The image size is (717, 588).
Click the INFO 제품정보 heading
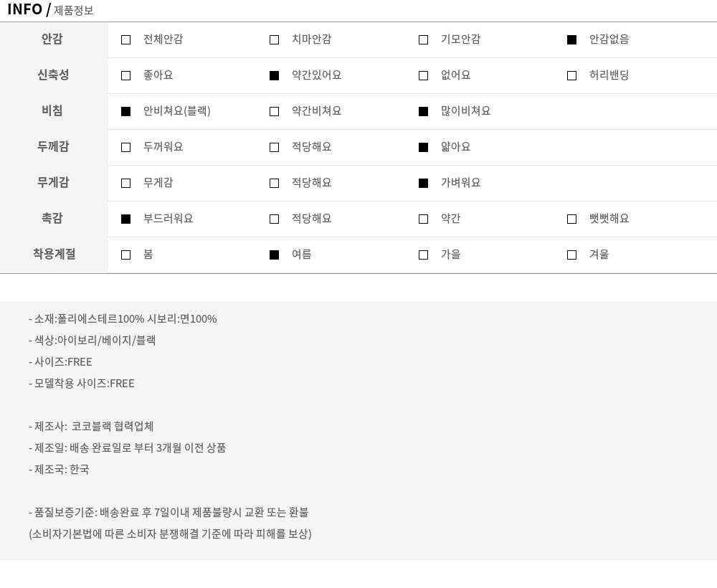50,10
